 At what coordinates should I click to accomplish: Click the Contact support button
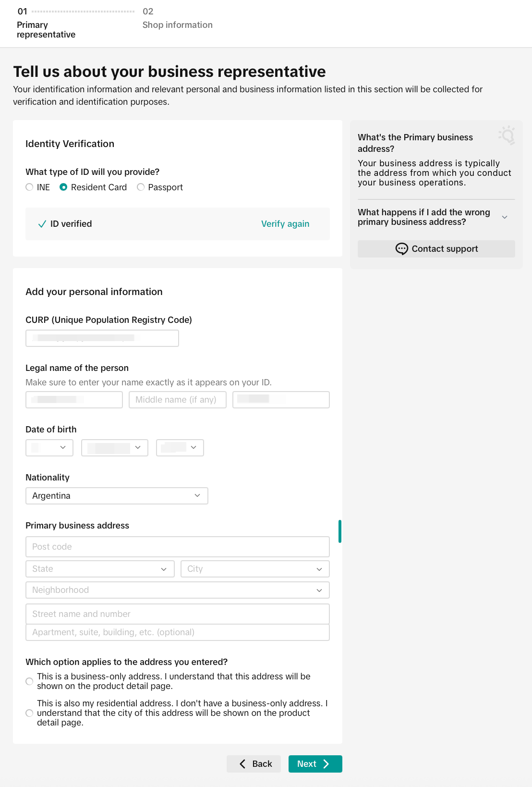click(x=436, y=249)
